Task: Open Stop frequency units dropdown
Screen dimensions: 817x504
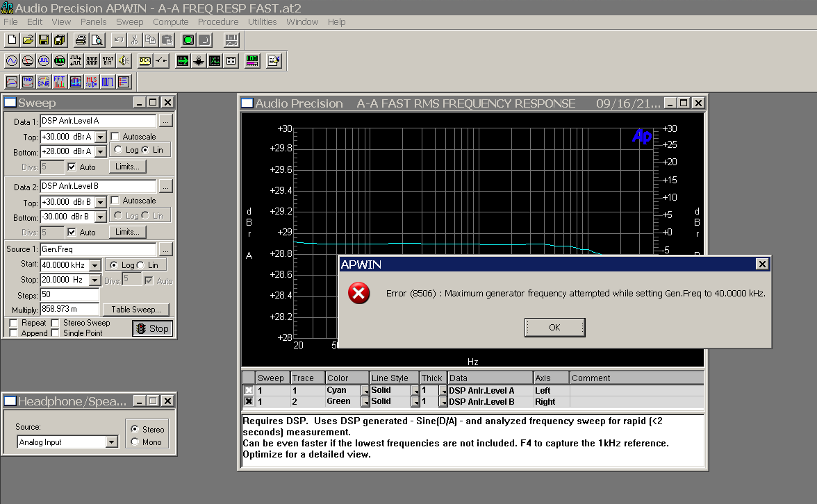Action: (x=94, y=280)
